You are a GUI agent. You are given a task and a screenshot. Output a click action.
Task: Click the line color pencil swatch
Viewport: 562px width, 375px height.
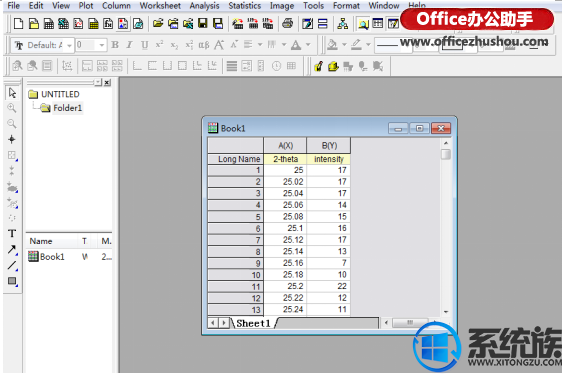[356, 45]
